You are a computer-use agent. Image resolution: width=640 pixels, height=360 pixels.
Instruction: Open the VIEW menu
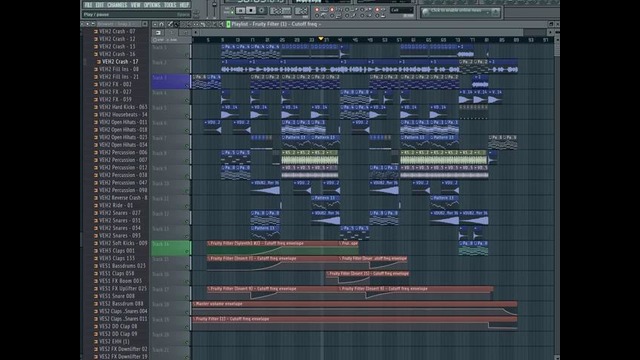(136, 5)
